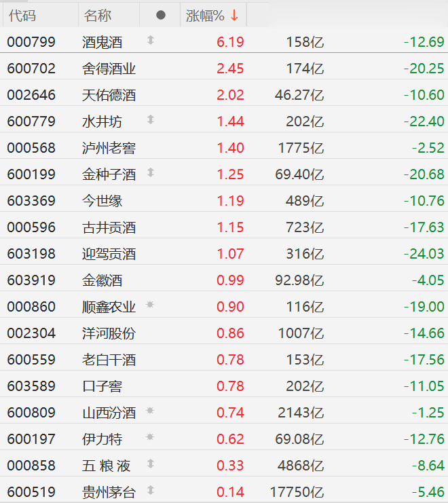448x503 pixels.
Task: Select stock code 000596
Action: click(x=31, y=227)
